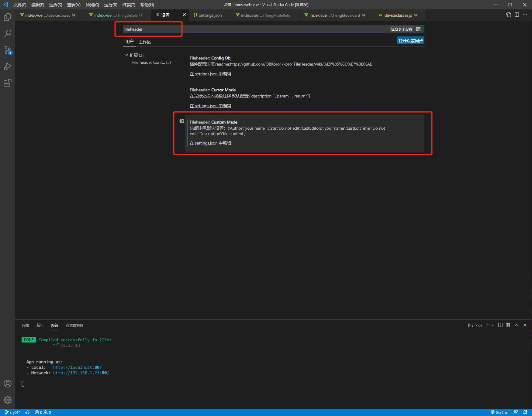
Task: Switch to 问题 panel tab
Action: [x=26, y=325]
